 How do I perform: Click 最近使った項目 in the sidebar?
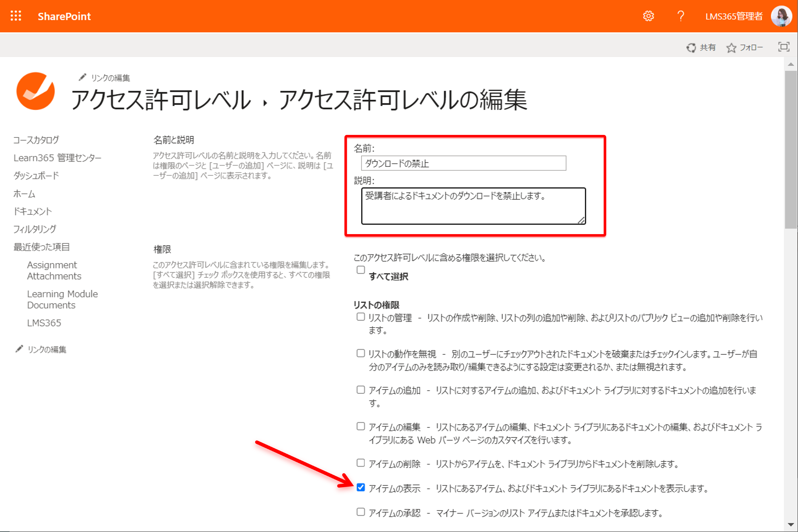click(x=41, y=247)
